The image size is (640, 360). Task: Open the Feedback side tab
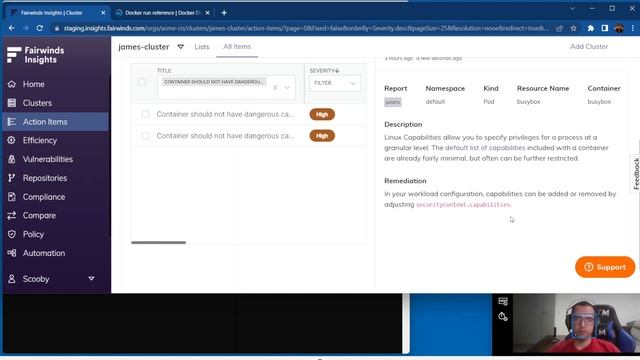pyautogui.click(x=636, y=173)
